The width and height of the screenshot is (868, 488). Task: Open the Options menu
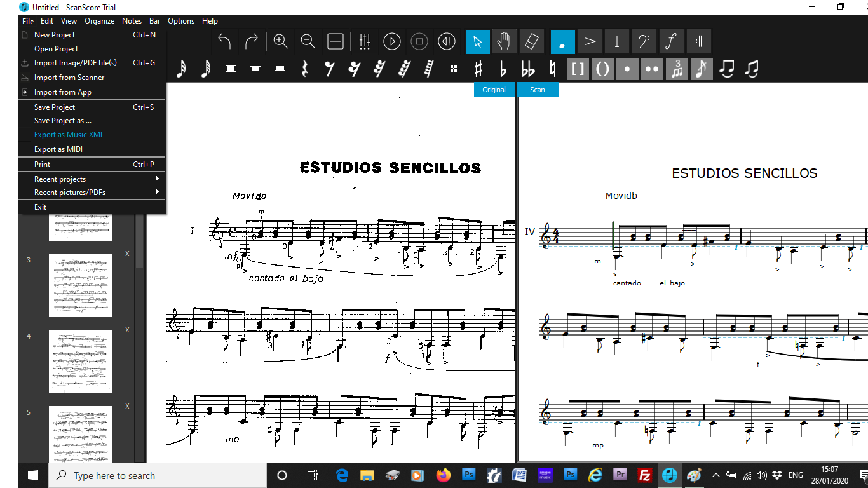(181, 21)
